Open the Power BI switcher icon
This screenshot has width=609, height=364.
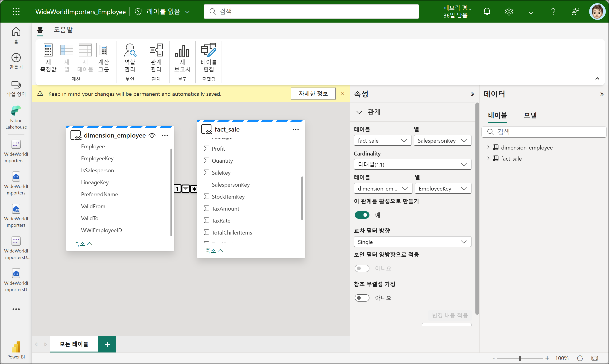point(16,350)
